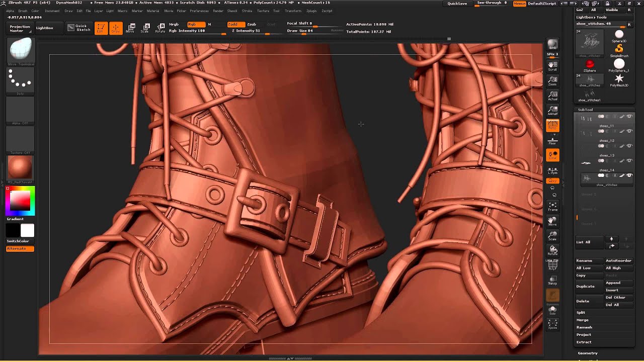
Task: Activate the Frame view icon
Action: [x=552, y=207]
